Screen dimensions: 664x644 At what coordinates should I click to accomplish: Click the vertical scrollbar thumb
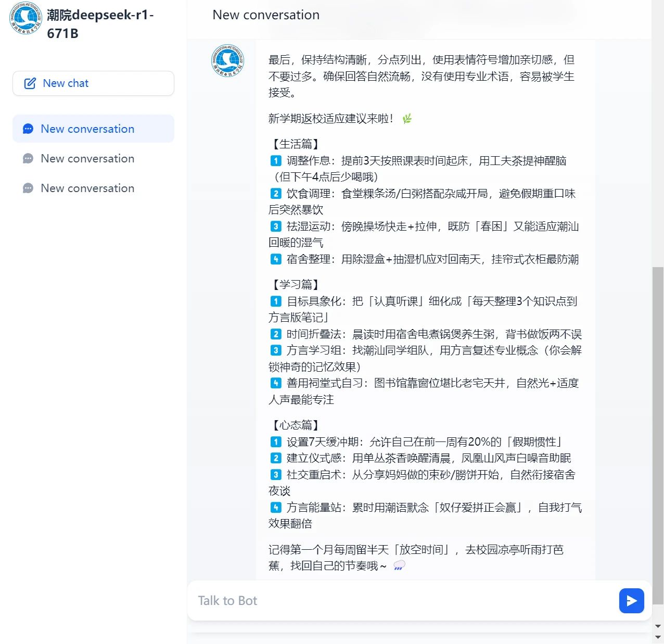point(658,435)
